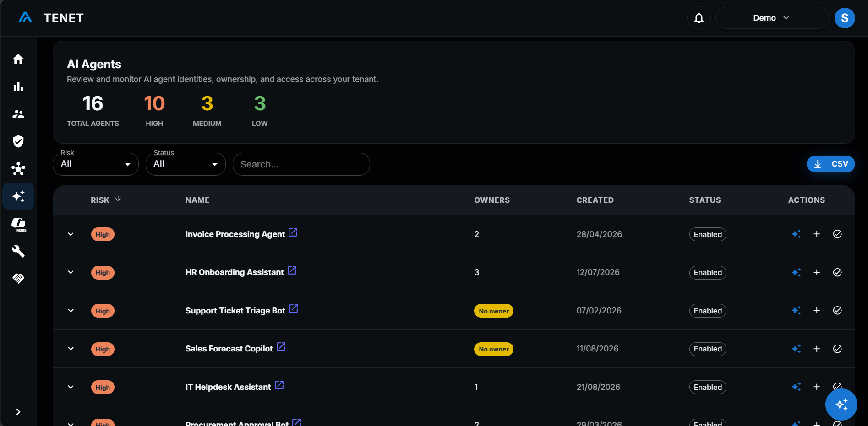Expand the IT Helpdesk Assistant row

[71, 387]
